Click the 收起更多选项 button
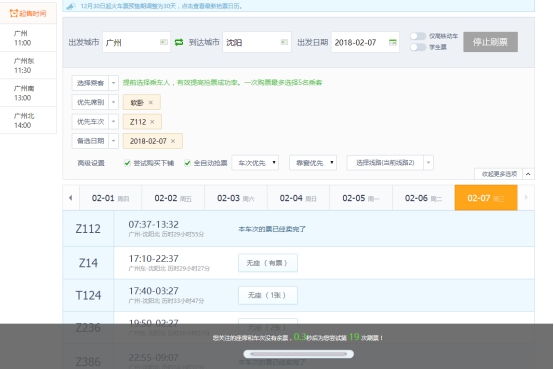Screen dimensions: 554x369 499,174
